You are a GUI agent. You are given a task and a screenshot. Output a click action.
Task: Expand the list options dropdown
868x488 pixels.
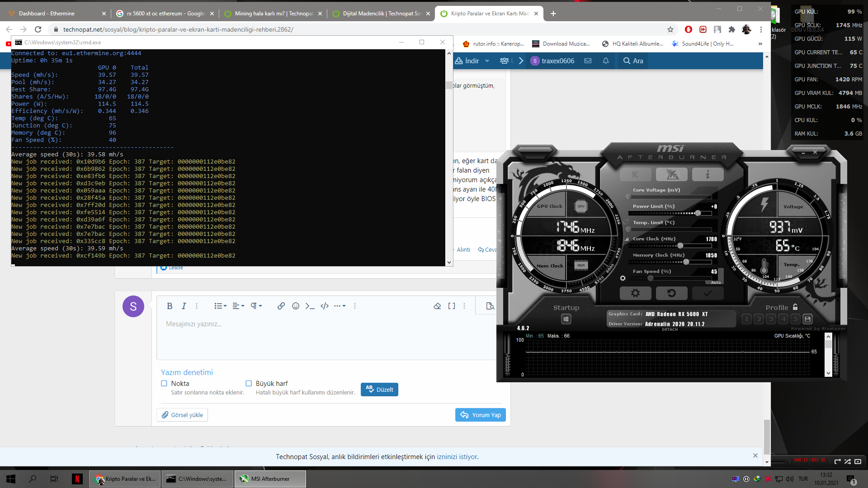[220, 306]
